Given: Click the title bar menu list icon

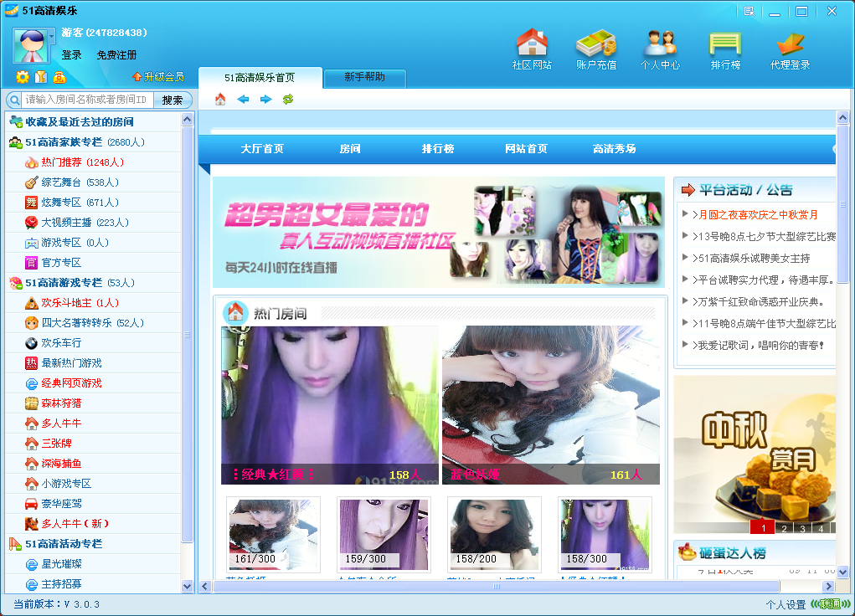Looking at the screenshot, I should [x=749, y=11].
